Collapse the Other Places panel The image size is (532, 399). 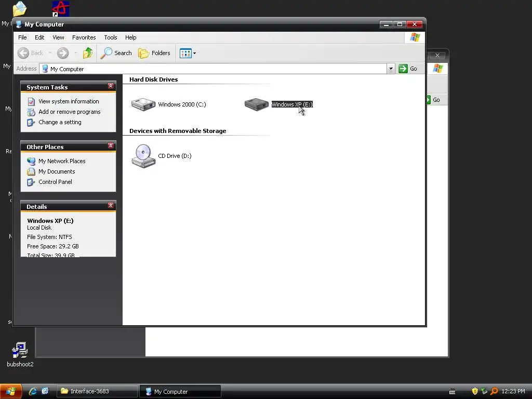coord(111,146)
